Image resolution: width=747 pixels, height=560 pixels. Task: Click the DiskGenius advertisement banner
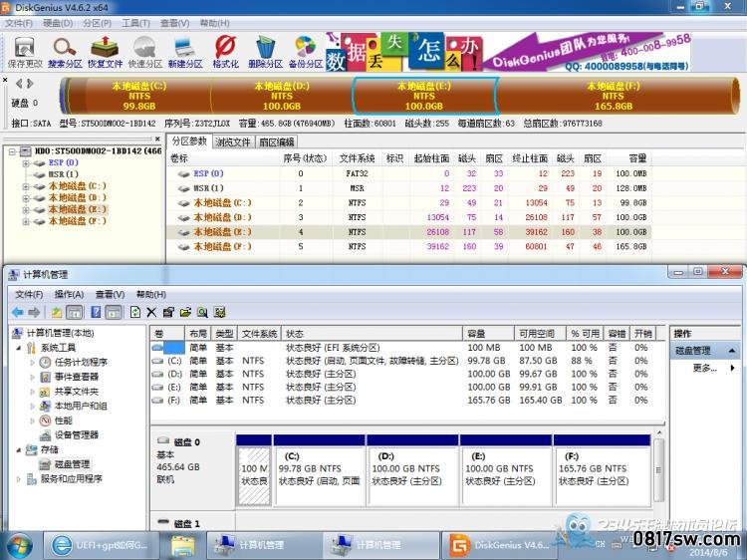click(508, 52)
